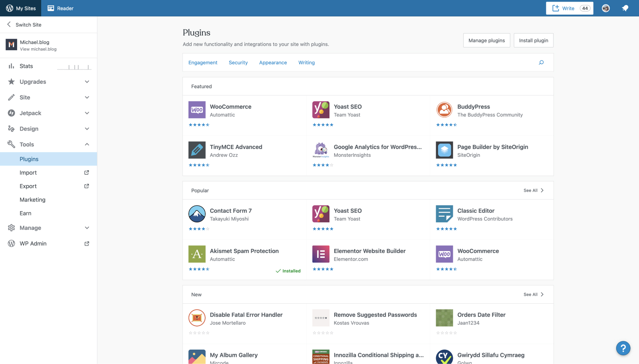Click the BuddyPress plugin logo

(x=445, y=110)
